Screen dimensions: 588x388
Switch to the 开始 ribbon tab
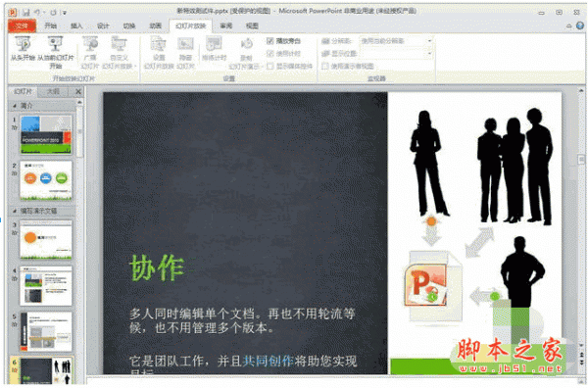(50, 25)
